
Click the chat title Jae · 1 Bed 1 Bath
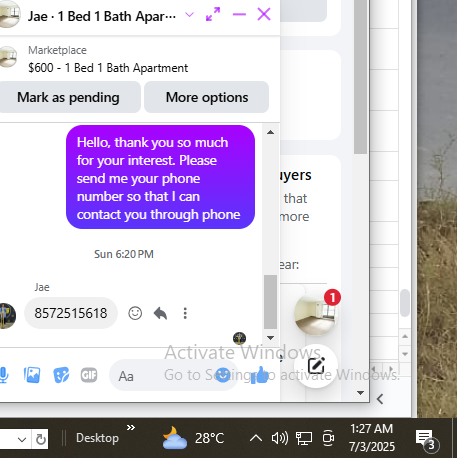[x=102, y=16]
